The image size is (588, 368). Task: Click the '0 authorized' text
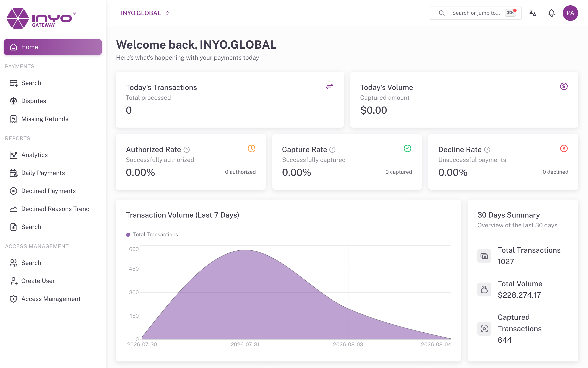pyautogui.click(x=240, y=172)
